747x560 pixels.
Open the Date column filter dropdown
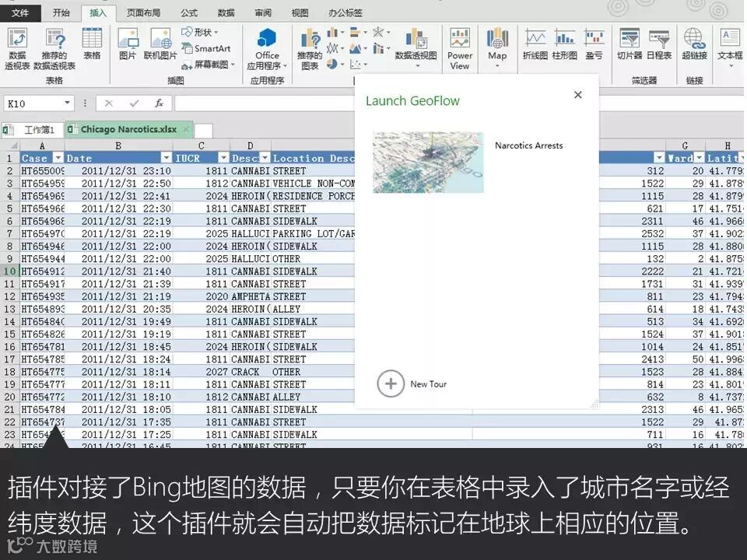(x=166, y=158)
